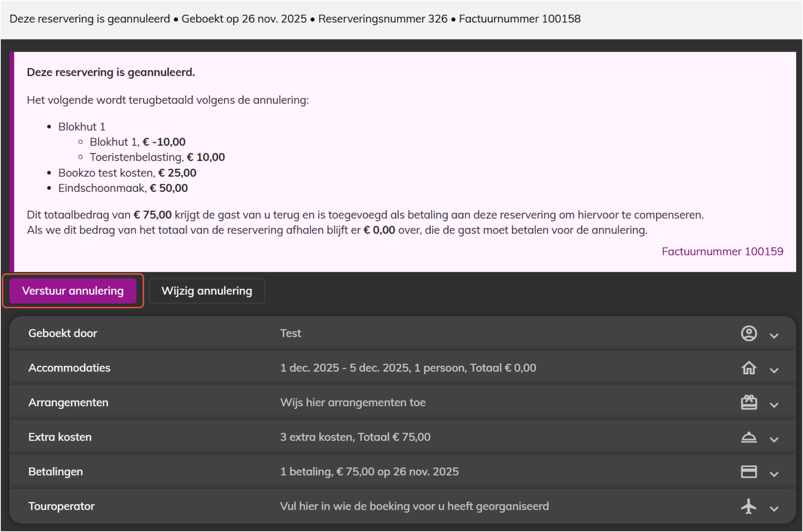Select the Geboekt door row label
The image size is (803, 532).
click(x=63, y=333)
